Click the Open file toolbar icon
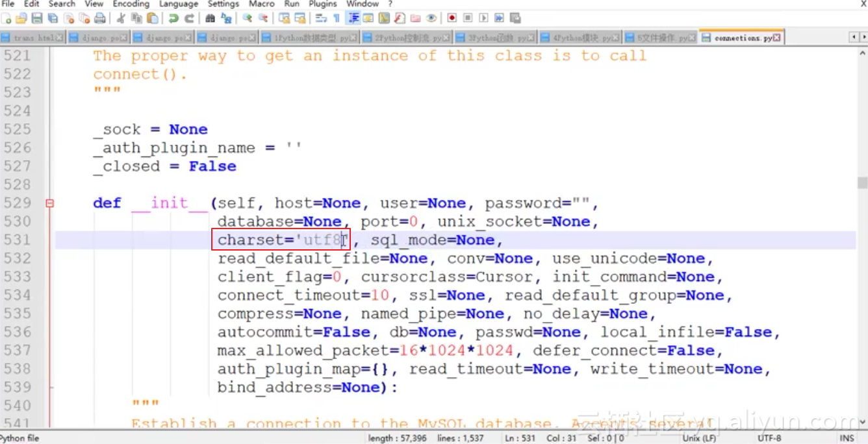 (x=21, y=18)
